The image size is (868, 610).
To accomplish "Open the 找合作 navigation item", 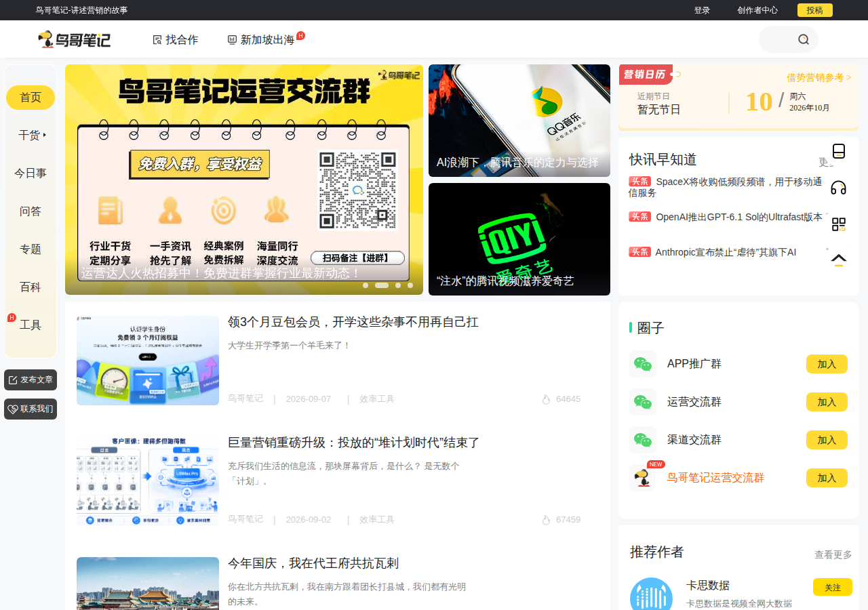I will point(176,39).
